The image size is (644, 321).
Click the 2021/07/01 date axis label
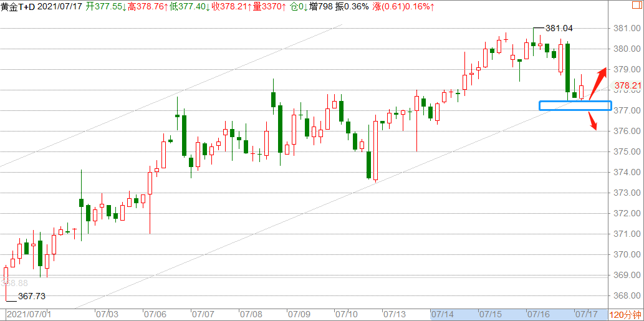pyautogui.click(x=28, y=315)
